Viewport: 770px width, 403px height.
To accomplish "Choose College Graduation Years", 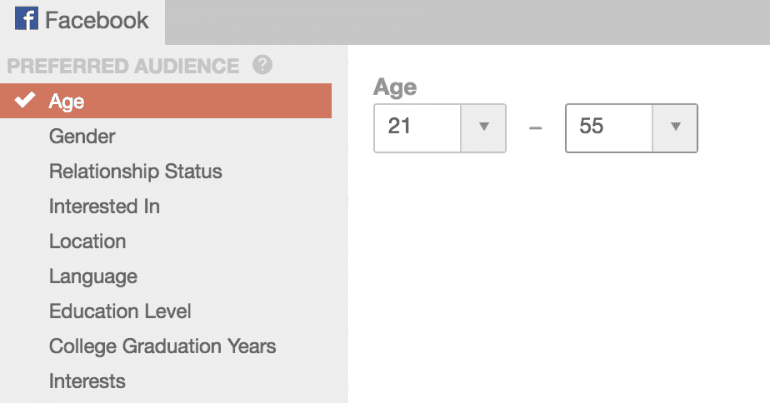I will pos(162,346).
